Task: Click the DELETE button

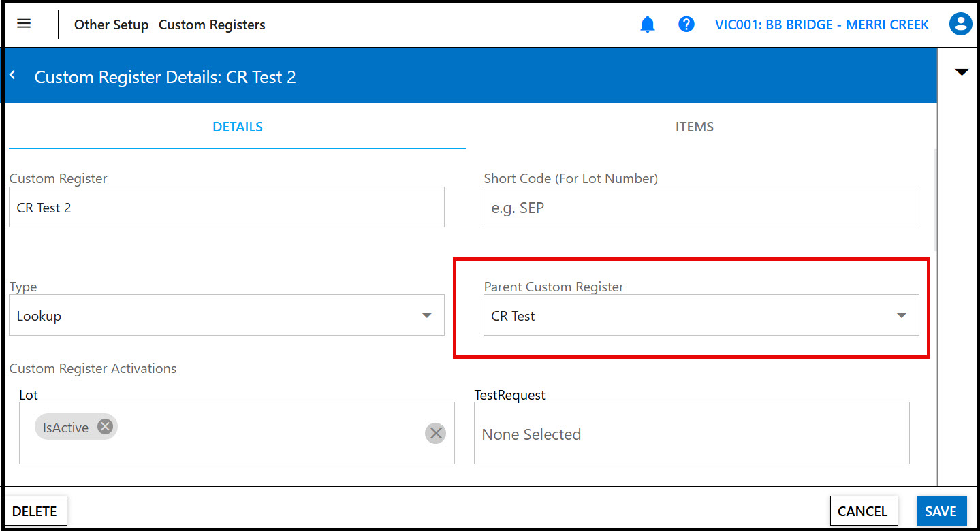Action: 35,511
